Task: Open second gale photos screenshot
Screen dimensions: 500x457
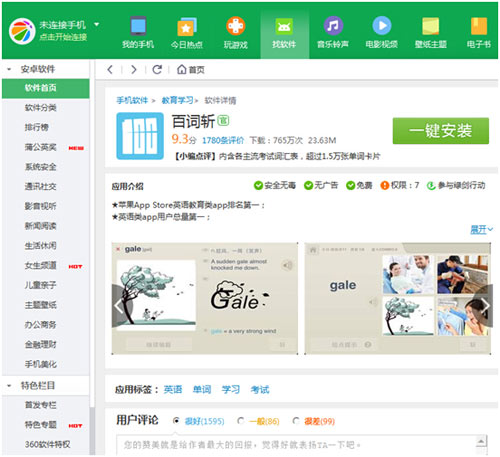Action: point(398,298)
